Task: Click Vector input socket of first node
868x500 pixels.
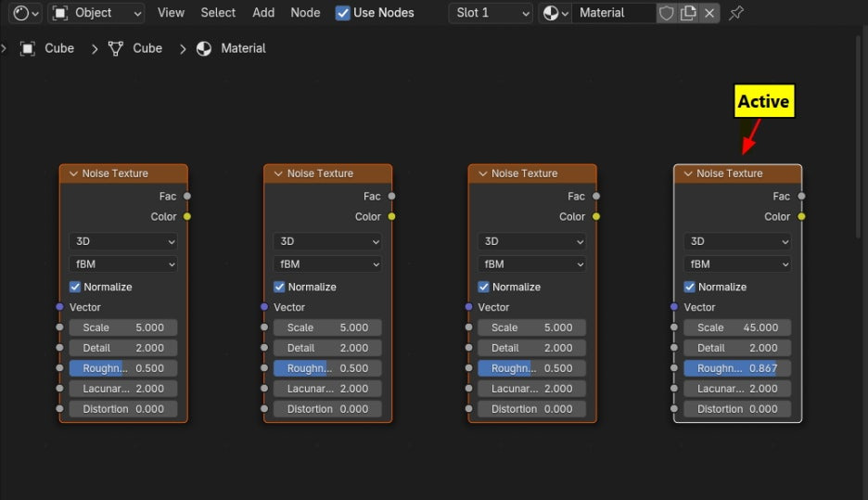Action: click(59, 307)
